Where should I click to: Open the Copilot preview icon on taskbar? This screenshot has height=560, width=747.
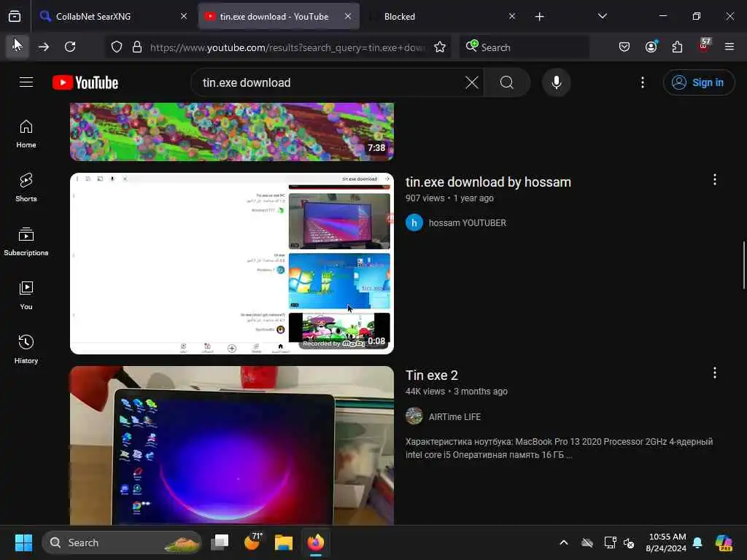pos(724,542)
